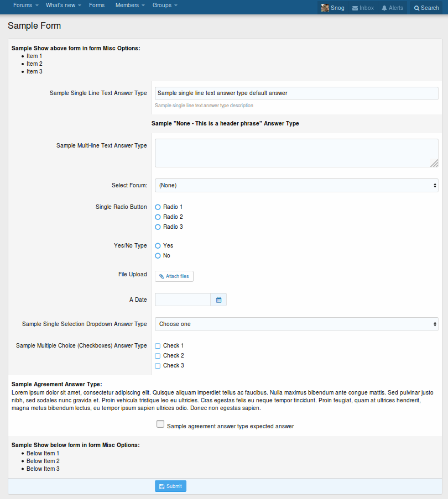This screenshot has height=499, width=448.
Task: Expand the Forums menu arrow
Action: point(37,6)
